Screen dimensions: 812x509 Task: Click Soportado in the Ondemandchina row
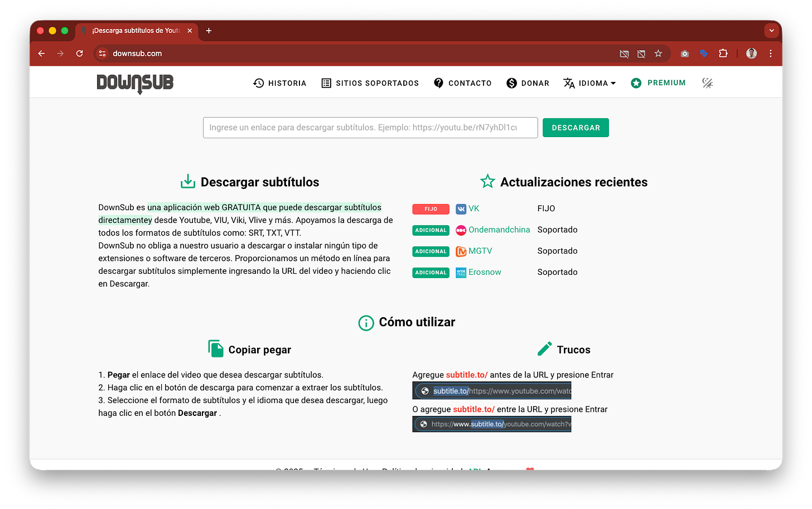pyautogui.click(x=557, y=230)
